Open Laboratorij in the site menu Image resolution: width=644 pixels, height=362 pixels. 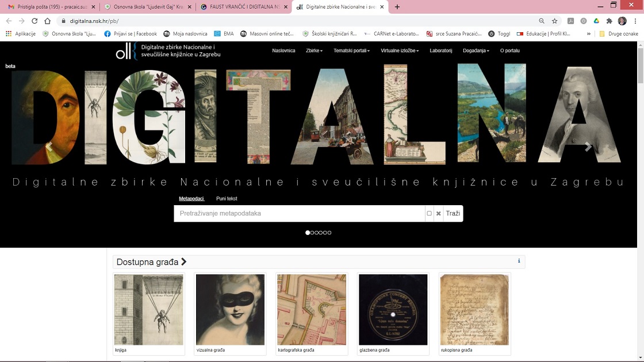(x=440, y=51)
